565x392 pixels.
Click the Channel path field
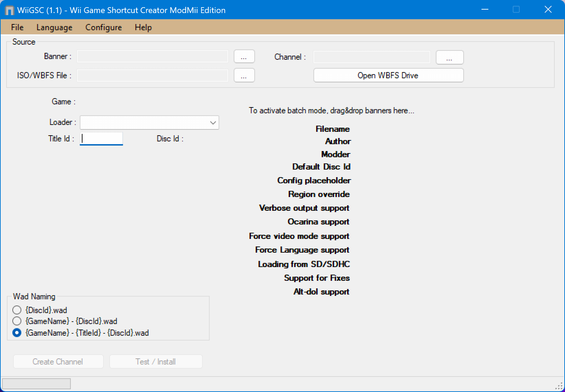point(372,57)
